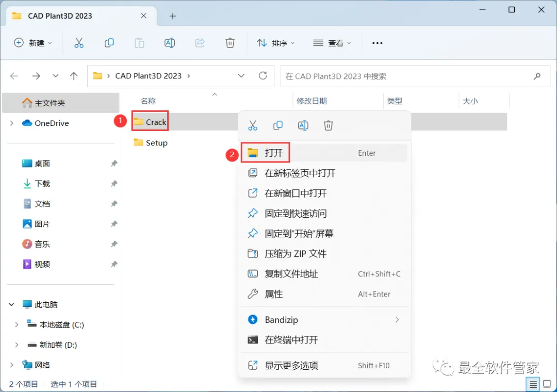Unpin 桌面 via its pin icon
The width and height of the screenshot is (557, 392).
tap(113, 164)
